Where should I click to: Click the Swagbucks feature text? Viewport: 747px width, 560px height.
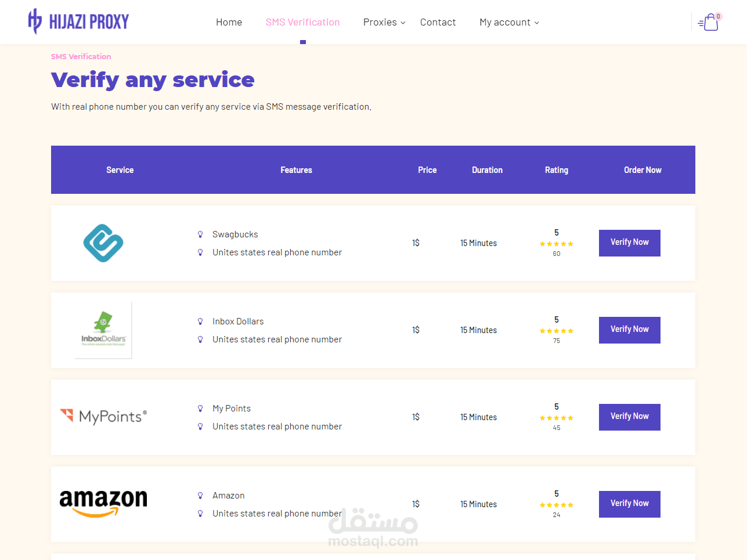click(x=235, y=234)
